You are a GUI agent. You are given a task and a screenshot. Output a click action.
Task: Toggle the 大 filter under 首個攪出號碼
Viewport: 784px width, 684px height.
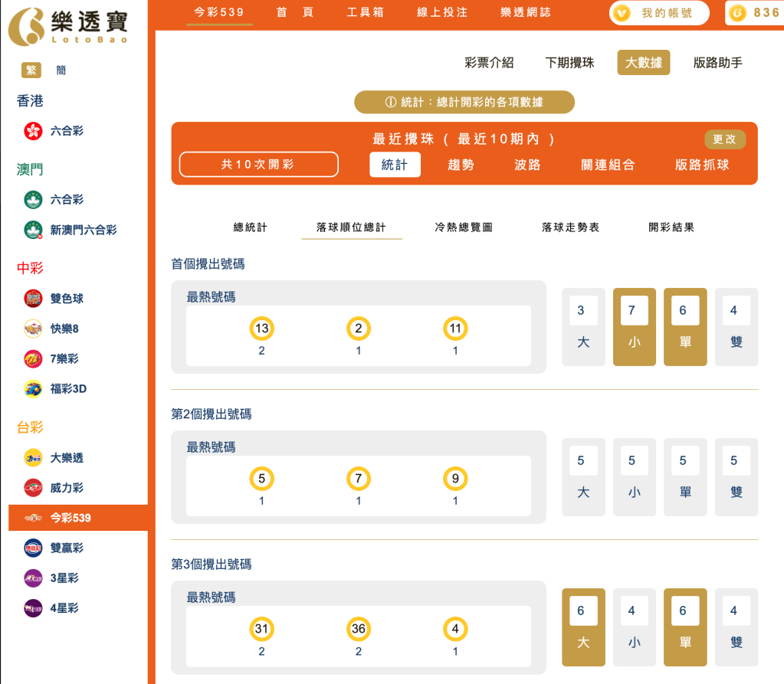coord(583,326)
